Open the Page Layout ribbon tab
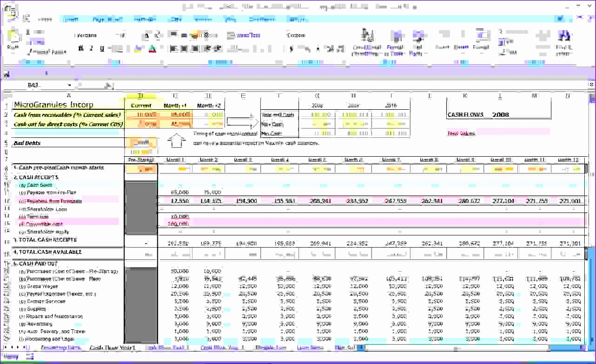The height and width of the screenshot is (364, 596). coord(106,19)
